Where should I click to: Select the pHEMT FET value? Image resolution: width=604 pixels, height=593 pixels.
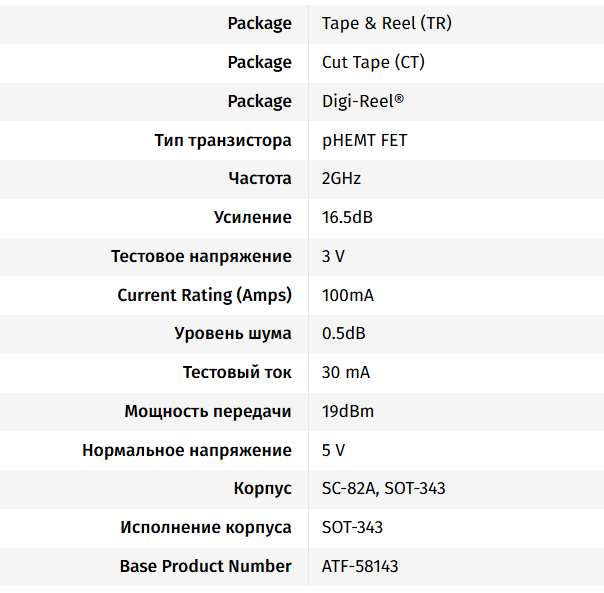point(364,140)
